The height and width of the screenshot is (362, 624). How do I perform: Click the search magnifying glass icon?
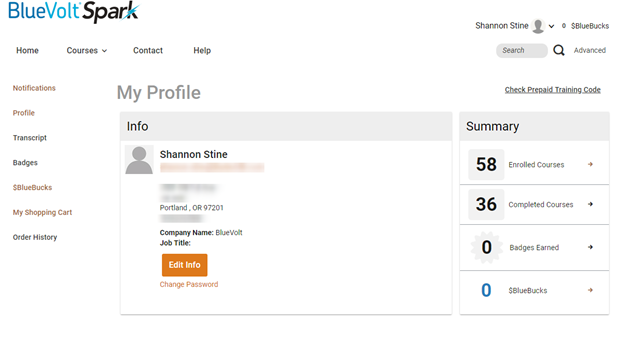click(x=559, y=51)
